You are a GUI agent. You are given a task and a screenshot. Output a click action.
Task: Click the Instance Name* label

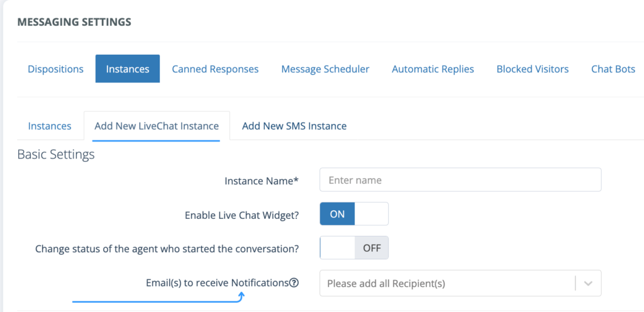pos(261,181)
